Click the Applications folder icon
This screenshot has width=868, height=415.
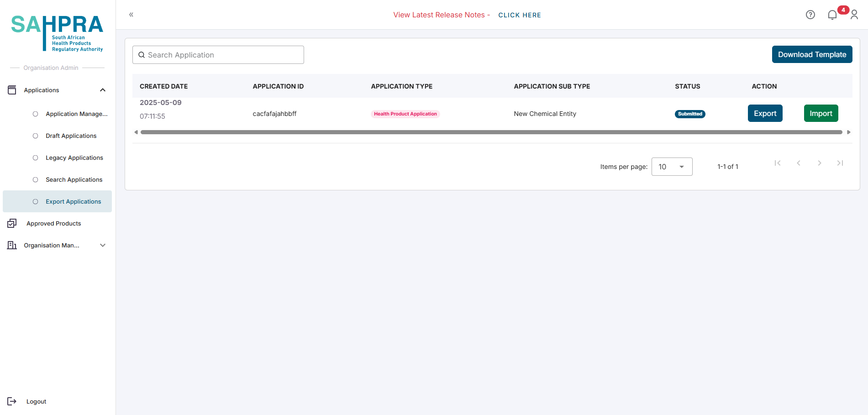[12, 90]
